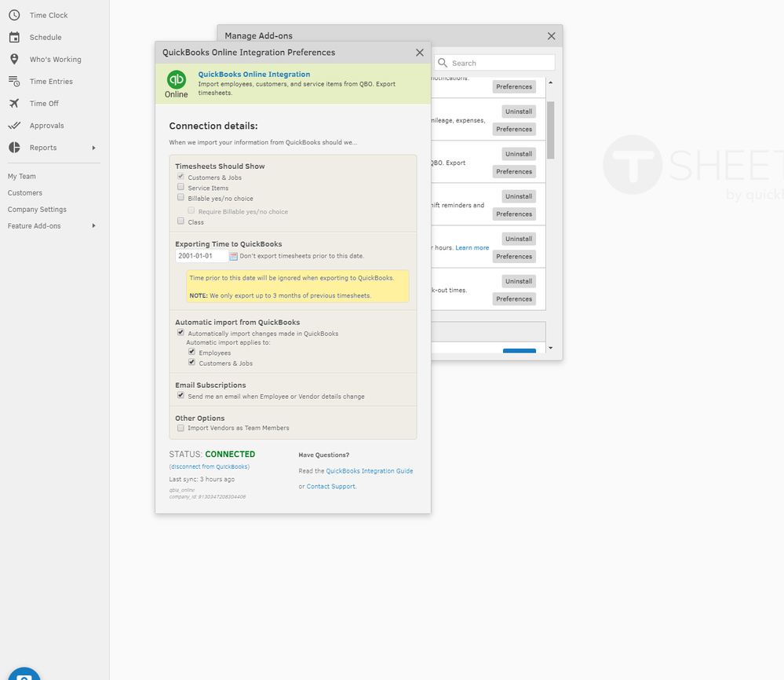Image resolution: width=784 pixels, height=680 pixels.
Task: Select Time Off in the sidebar
Action: 44,104
